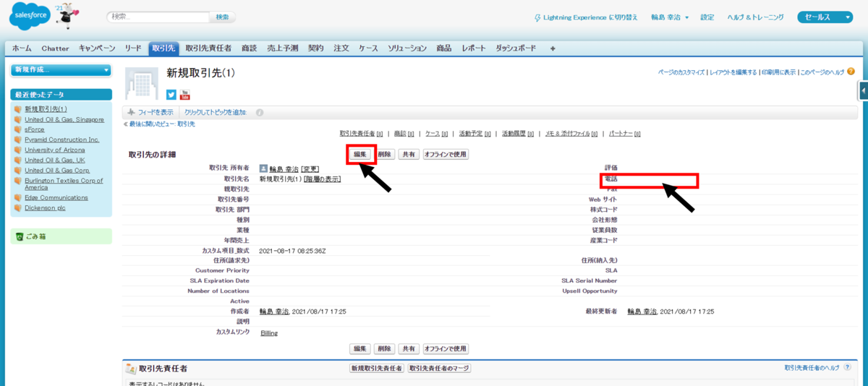
Task: Open United Oil & Gas, Singapore in recent items
Action: (64, 119)
